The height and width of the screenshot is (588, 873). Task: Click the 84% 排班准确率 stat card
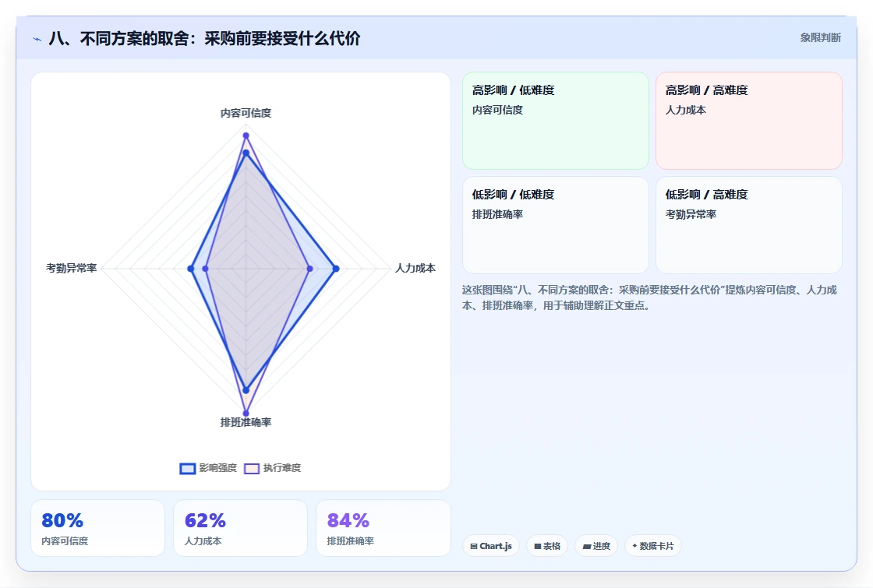pos(383,528)
